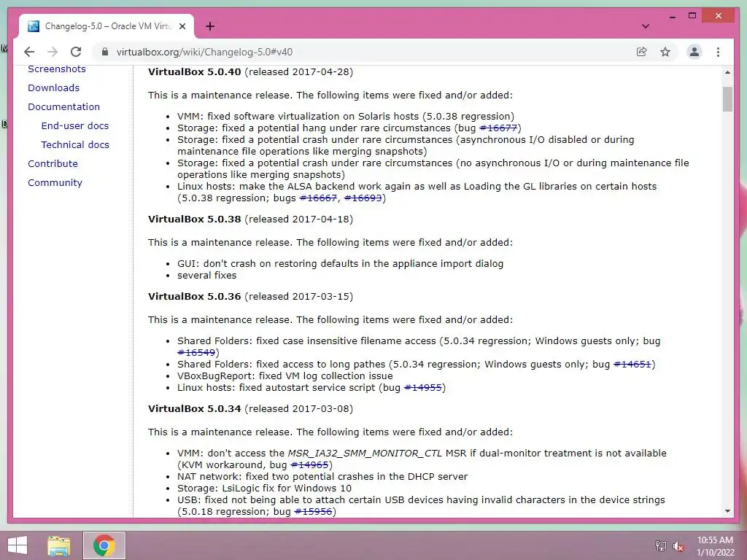The height and width of the screenshot is (560, 747).
Task: Open a new tab with plus button
Action: [210, 26]
